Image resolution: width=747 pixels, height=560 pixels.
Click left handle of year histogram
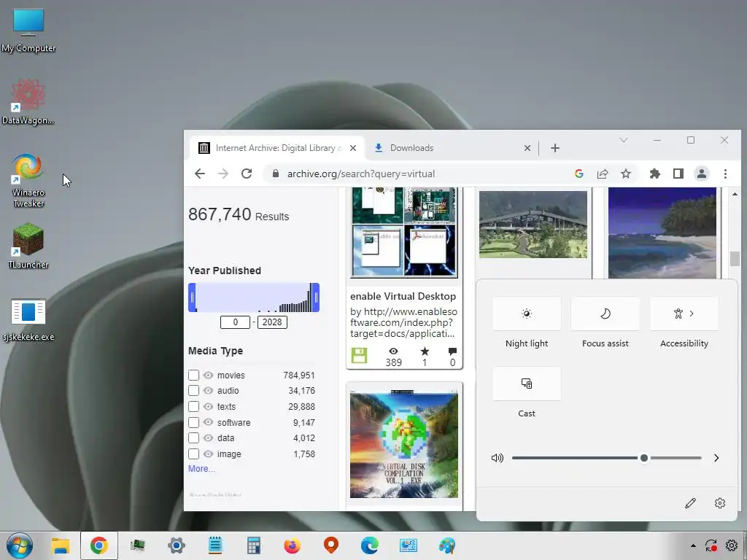pyautogui.click(x=192, y=297)
